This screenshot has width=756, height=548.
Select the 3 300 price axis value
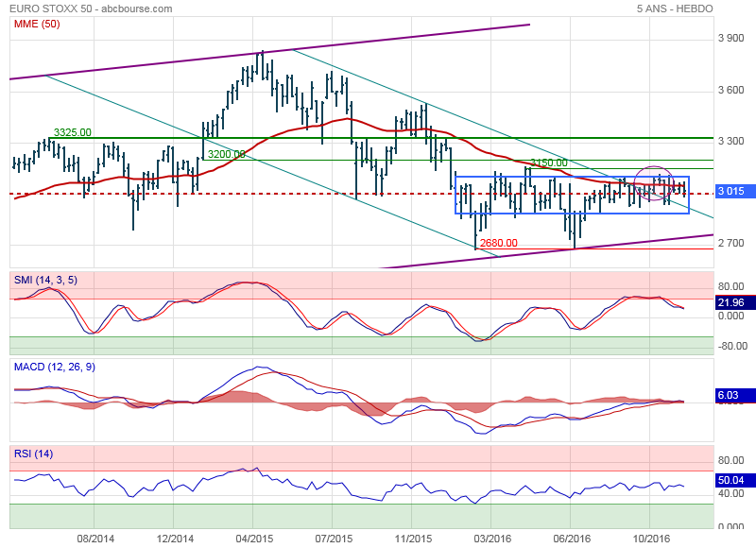click(730, 141)
